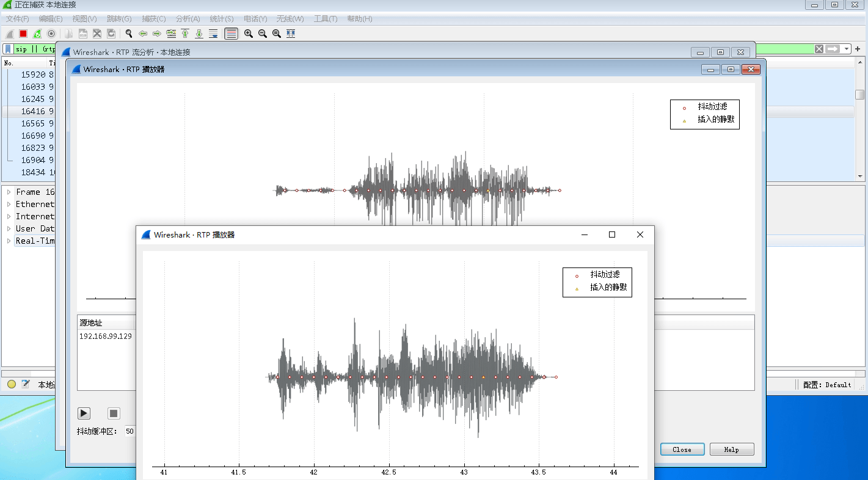The width and height of the screenshot is (868, 480).
Task: Open the 捕获(C) menu
Action: pos(154,19)
